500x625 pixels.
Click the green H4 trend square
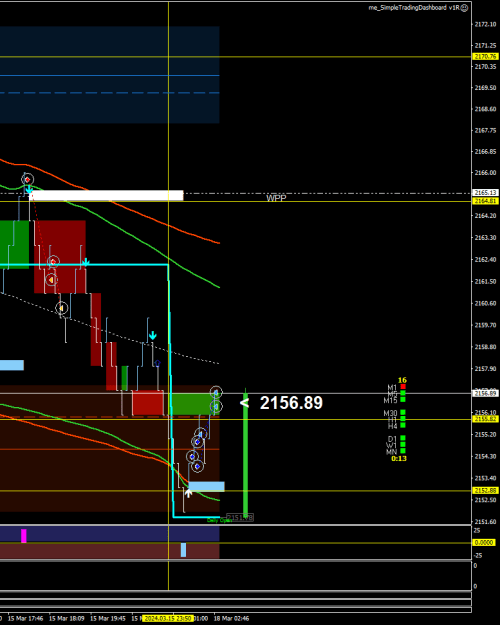tap(403, 425)
